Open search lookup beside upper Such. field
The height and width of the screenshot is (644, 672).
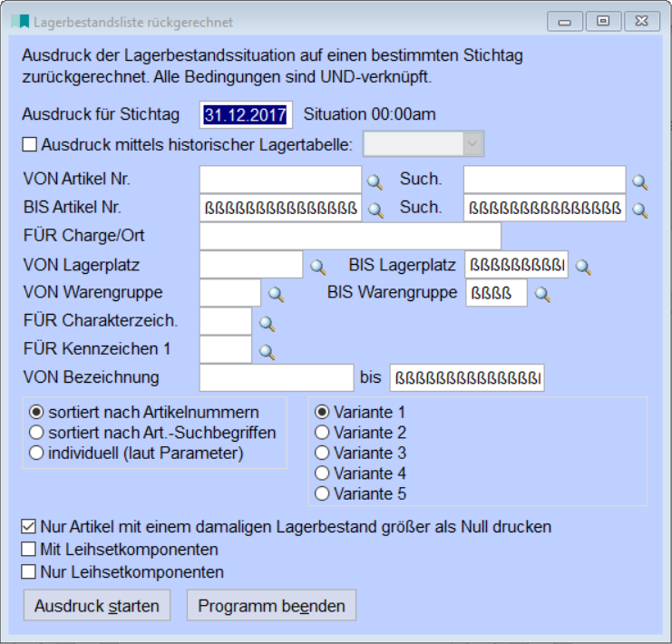click(640, 181)
